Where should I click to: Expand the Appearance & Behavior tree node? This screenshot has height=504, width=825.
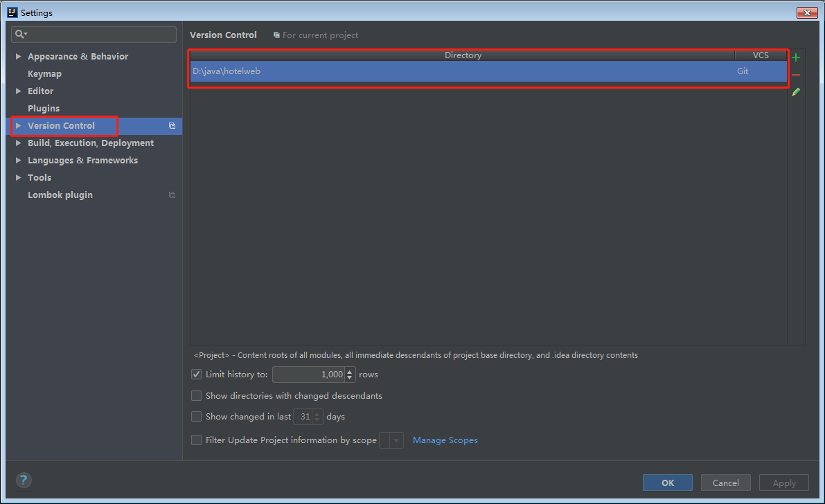[19, 56]
